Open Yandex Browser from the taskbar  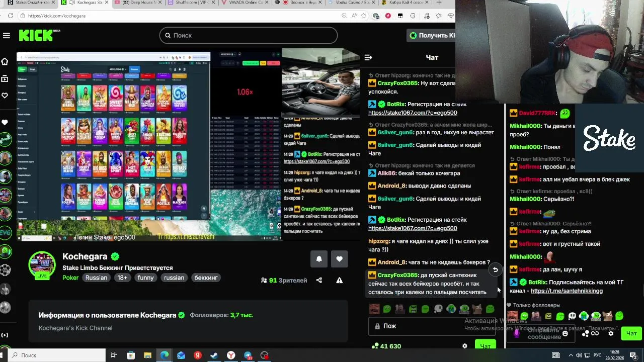coord(231,355)
